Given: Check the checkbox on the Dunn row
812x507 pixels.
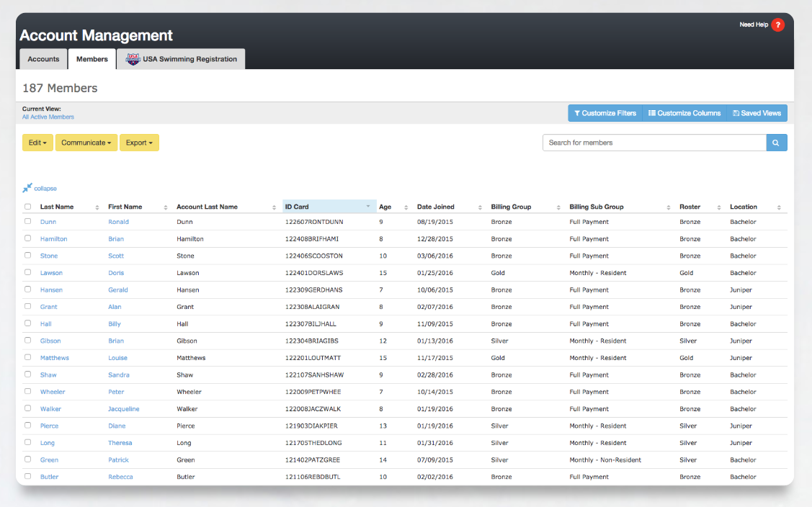Looking at the screenshot, I should [27, 222].
